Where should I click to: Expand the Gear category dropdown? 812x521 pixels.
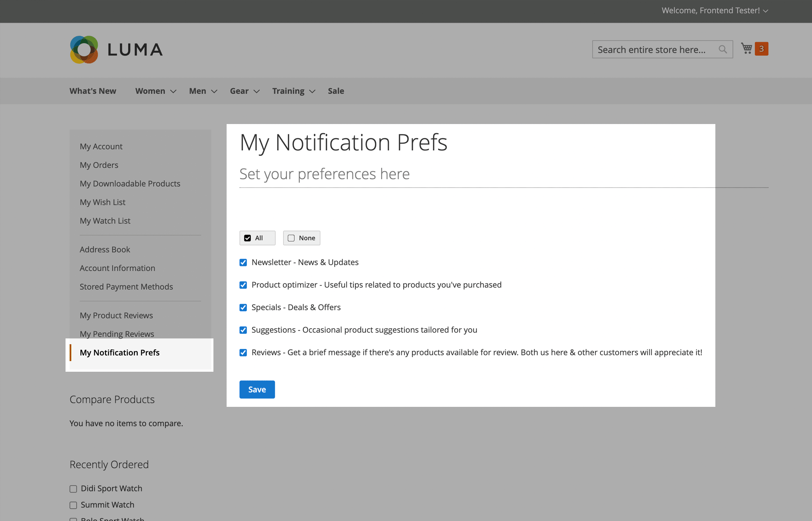[257, 91]
